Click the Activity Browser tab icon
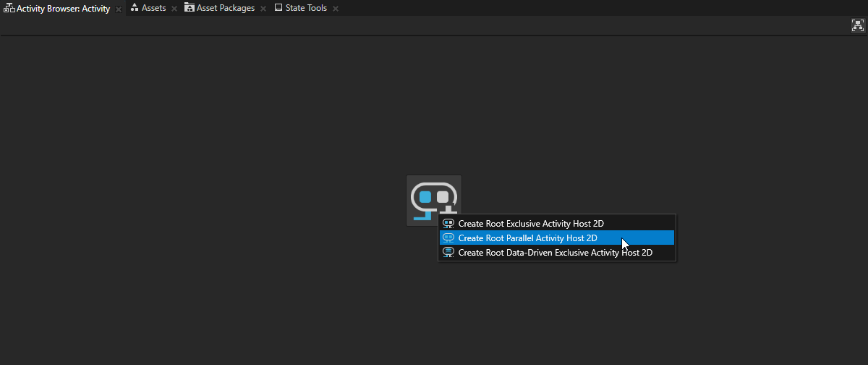 [9, 9]
